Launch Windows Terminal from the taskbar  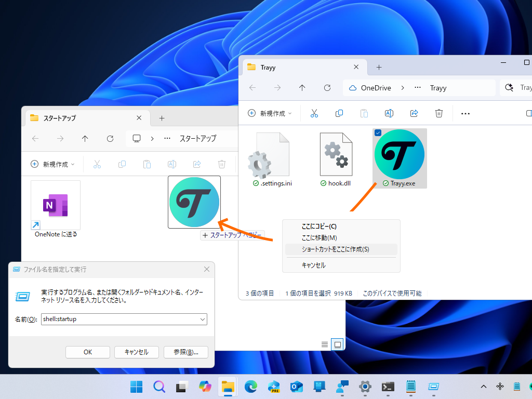tap(388, 387)
